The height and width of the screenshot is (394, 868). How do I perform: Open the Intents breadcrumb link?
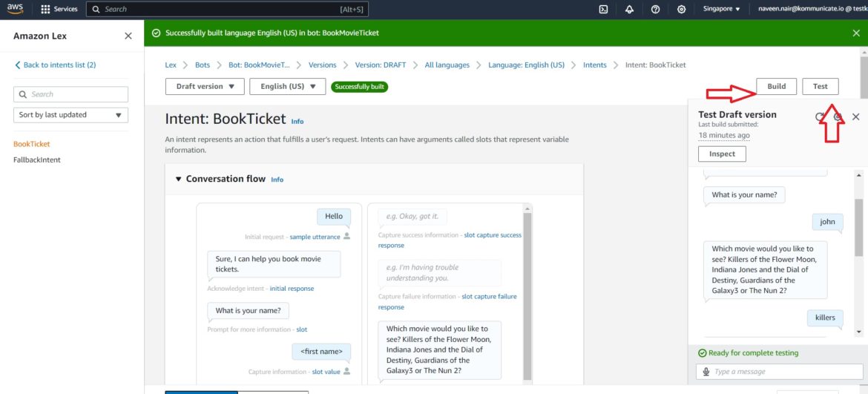(x=594, y=65)
